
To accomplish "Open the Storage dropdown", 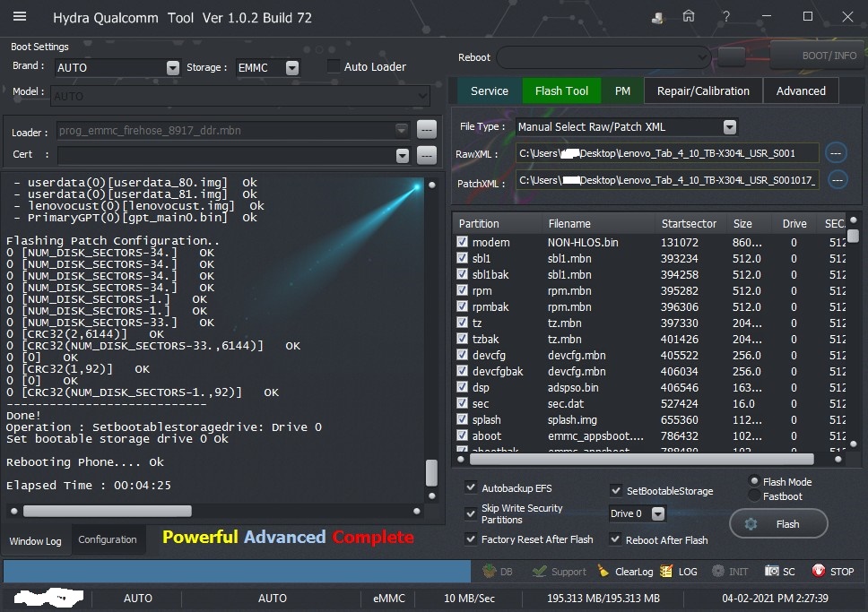I will (292, 67).
